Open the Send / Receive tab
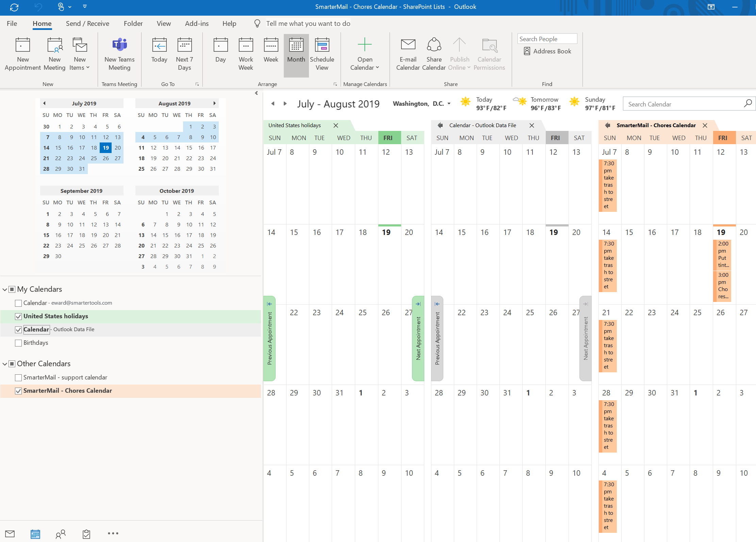 click(x=87, y=23)
